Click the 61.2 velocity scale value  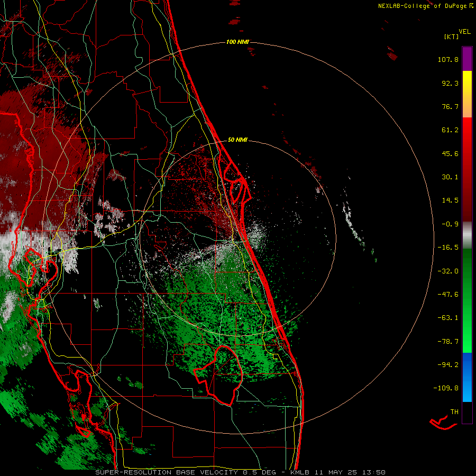[x=450, y=130]
